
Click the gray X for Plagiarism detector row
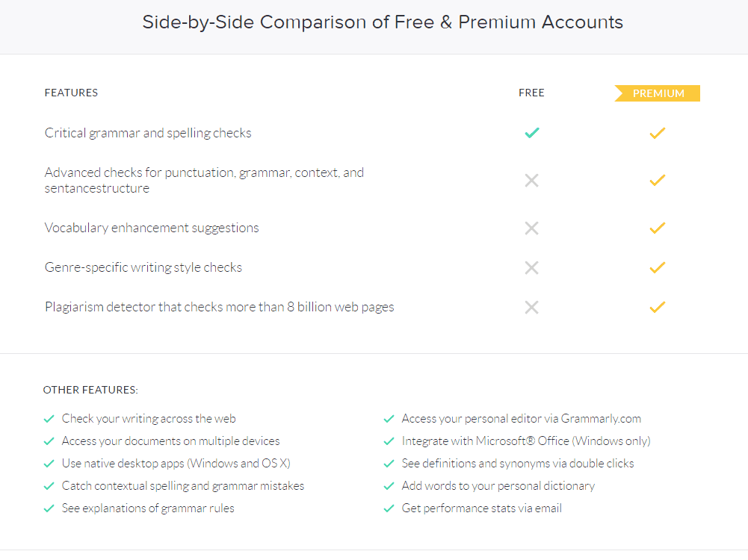click(531, 308)
